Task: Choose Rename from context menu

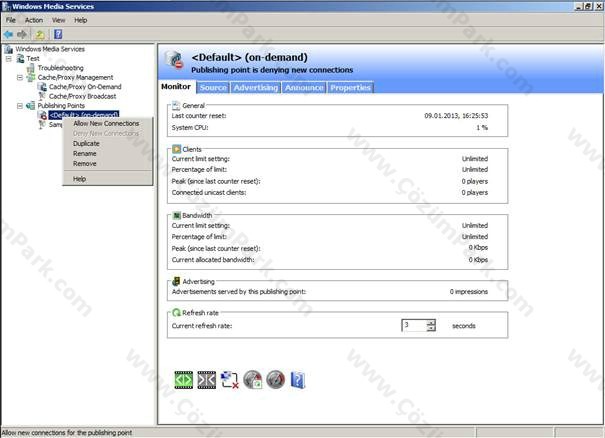Action: (106, 154)
